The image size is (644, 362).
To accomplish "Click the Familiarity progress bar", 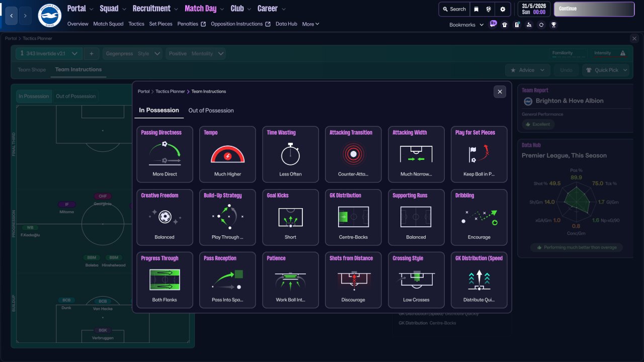I will [x=569, y=57].
